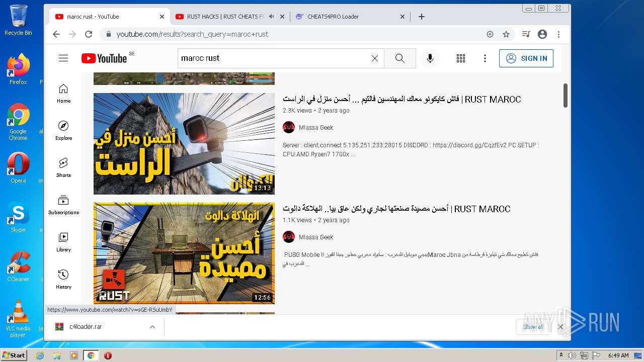Show hidden tray icons arrow

point(561,355)
